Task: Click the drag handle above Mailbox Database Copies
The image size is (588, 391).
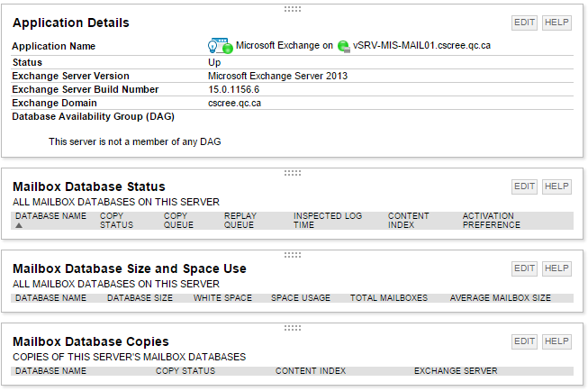Action: click(293, 328)
